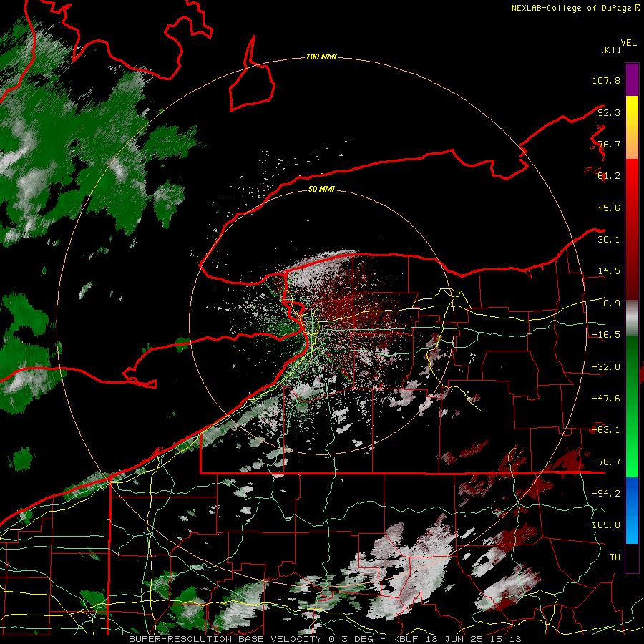Click the -63.1 velocity scale value
644x644 pixels.
[x=606, y=430]
